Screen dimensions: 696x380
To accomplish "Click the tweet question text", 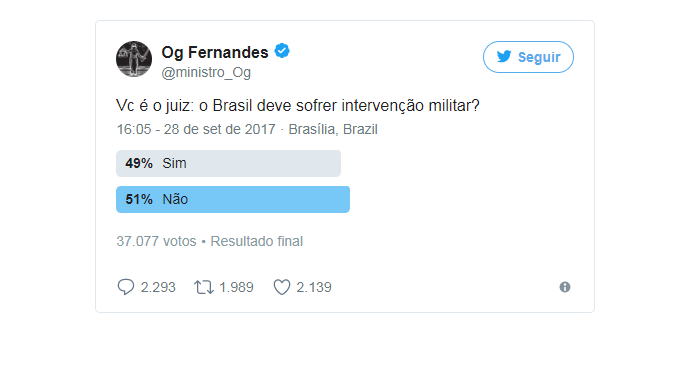I will pos(298,106).
